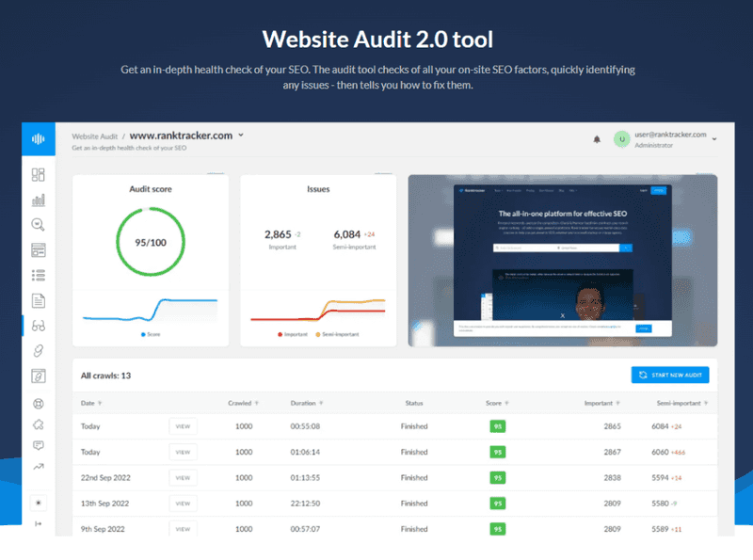753x560 pixels.
Task: Click the green score badge in 22:12:50 row
Action: click(498, 504)
